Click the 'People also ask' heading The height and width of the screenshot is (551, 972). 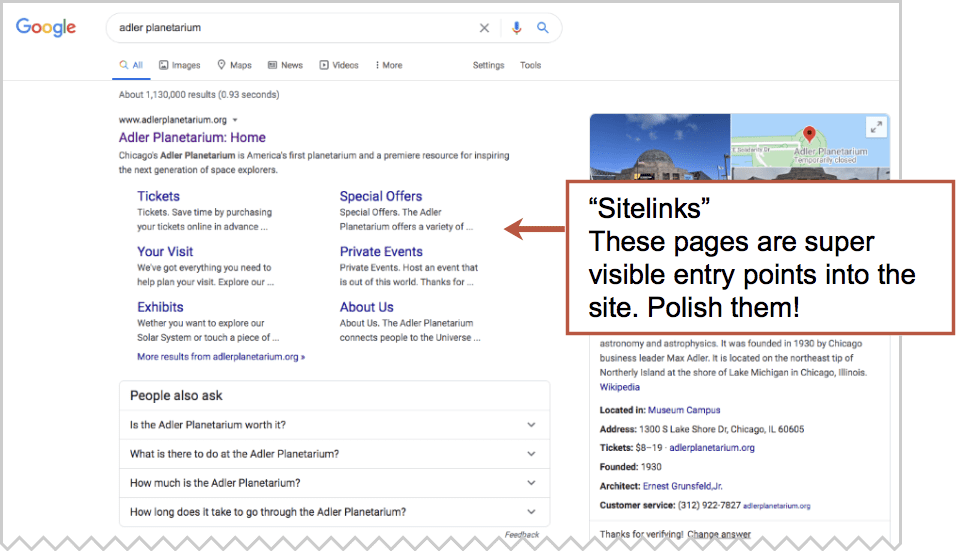[x=176, y=395]
